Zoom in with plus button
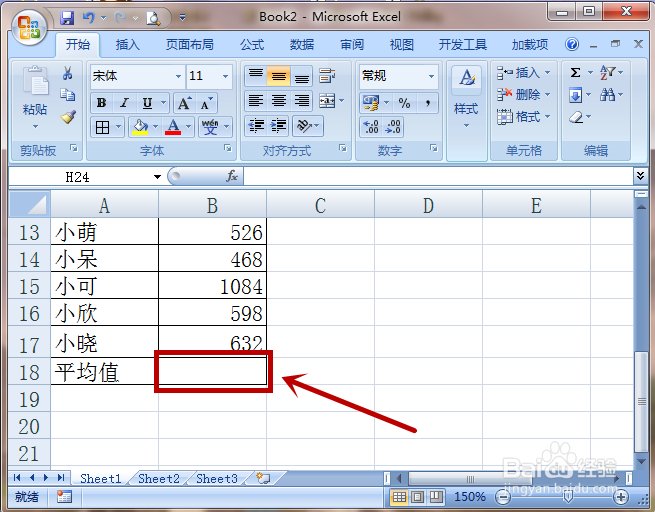Screen dimensions: 655x512 [x=621, y=497]
